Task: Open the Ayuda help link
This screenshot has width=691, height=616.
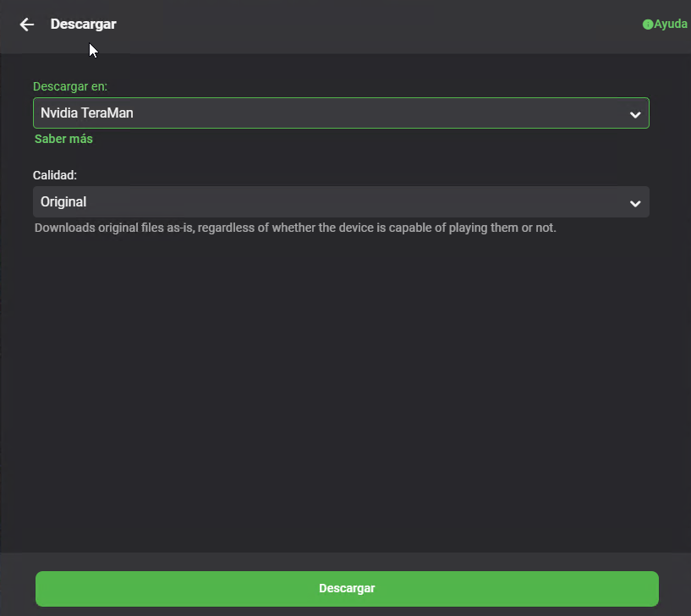Action: pyautogui.click(x=670, y=25)
